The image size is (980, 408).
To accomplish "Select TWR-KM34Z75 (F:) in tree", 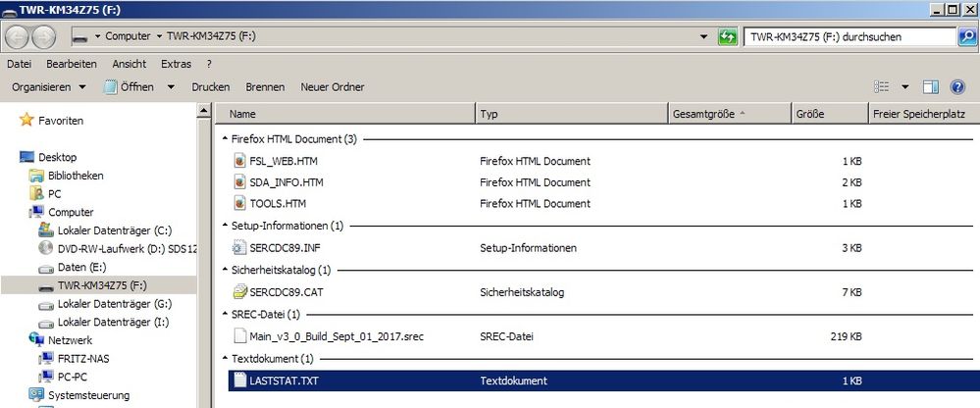I will click(102, 285).
